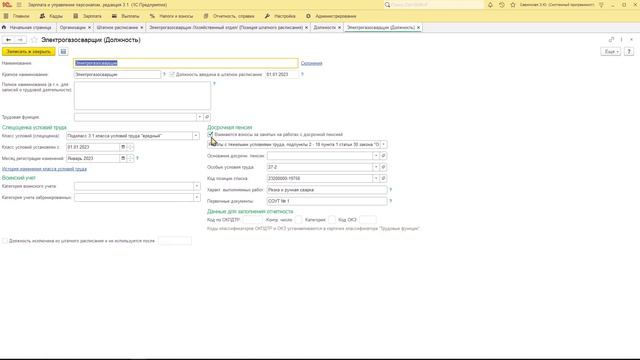This screenshot has height=360, width=640.
Task: Click the Наименование input field
Action: click(186, 63)
